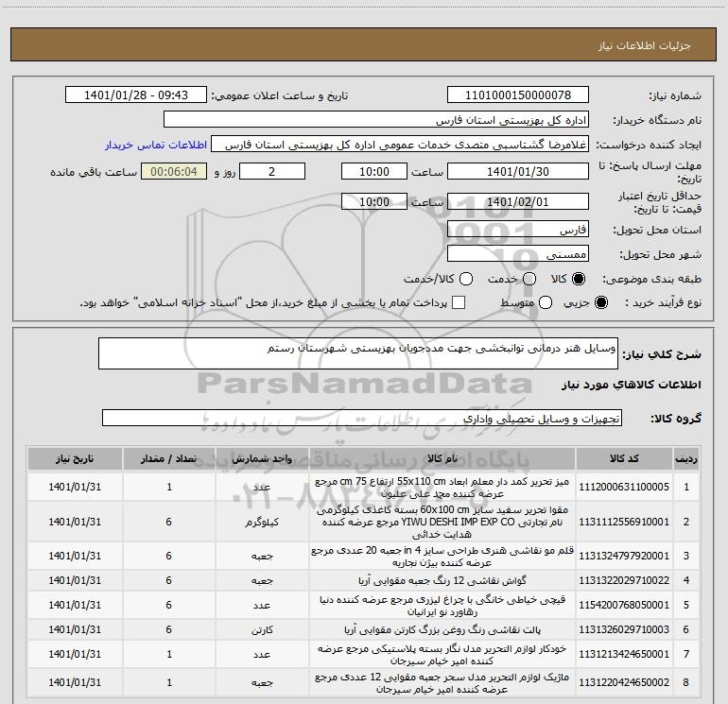Select product code 1154200768050001
The image size is (728, 704).
click(x=624, y=605)
